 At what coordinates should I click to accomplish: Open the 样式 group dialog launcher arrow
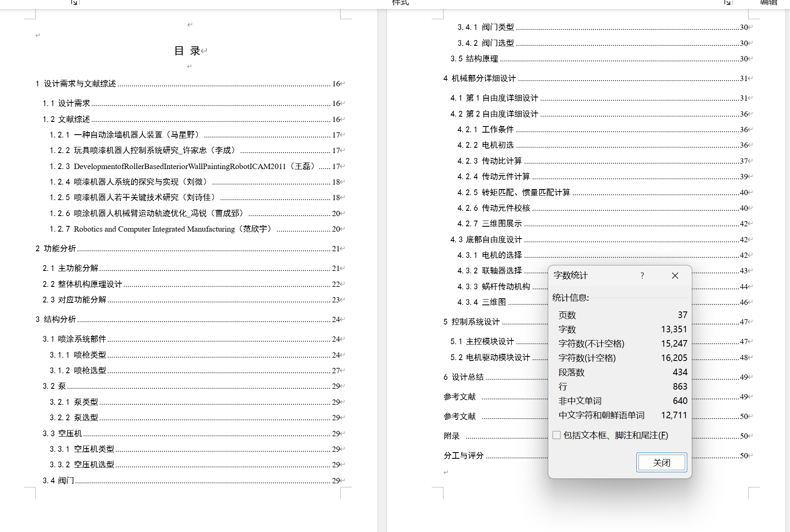click(x=727, y=2)
